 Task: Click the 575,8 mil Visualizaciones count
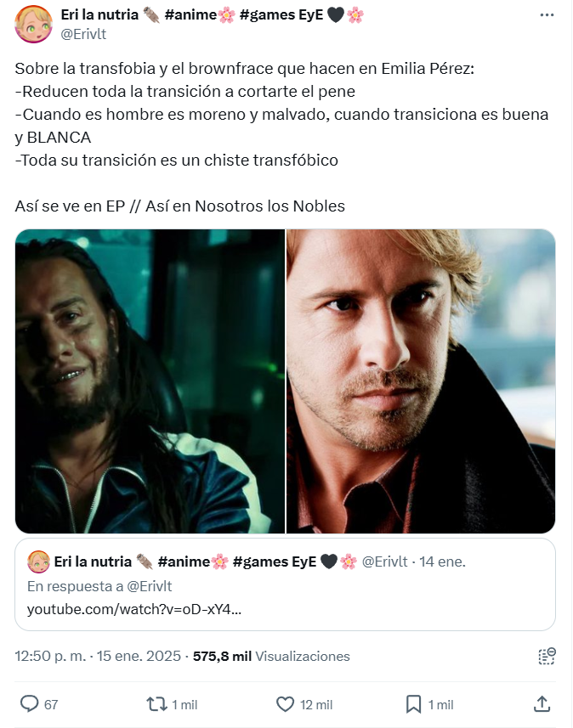(271, 656)
